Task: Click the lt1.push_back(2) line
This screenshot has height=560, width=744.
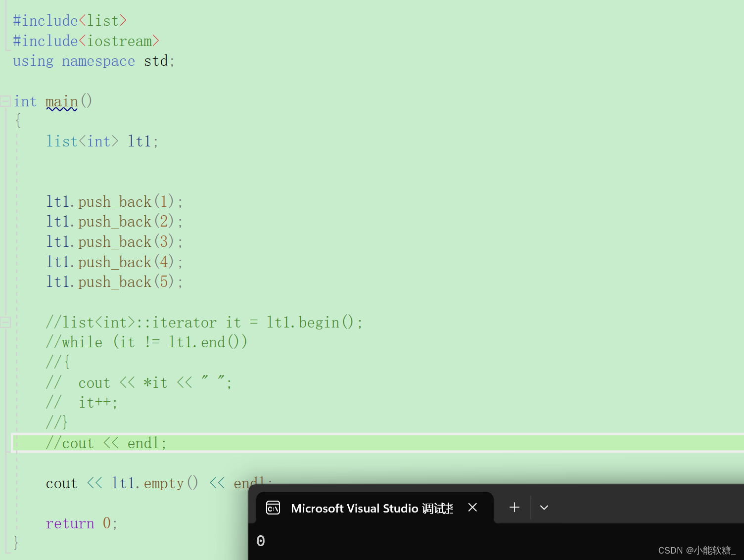Action: point(115,222)
